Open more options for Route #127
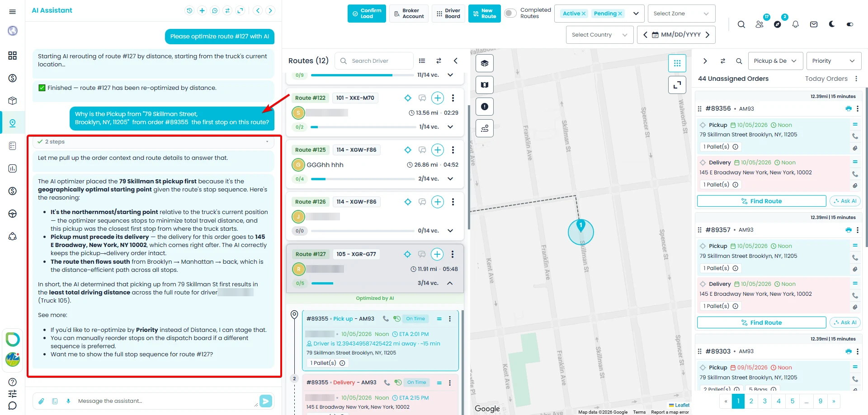The height and width of the screenshot is (415, 868). [x=453, y=254]
